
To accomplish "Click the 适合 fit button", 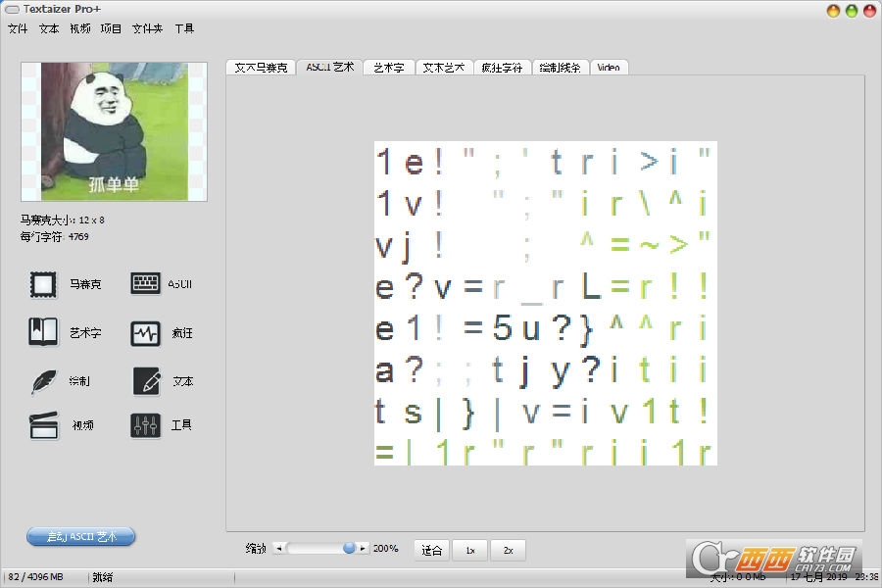I will 431,551.
